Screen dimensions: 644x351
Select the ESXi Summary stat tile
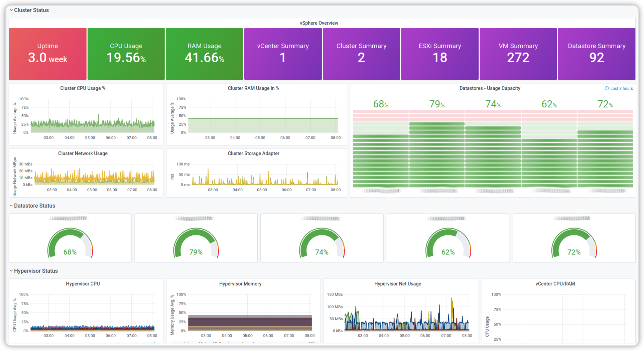pos(440,54)
